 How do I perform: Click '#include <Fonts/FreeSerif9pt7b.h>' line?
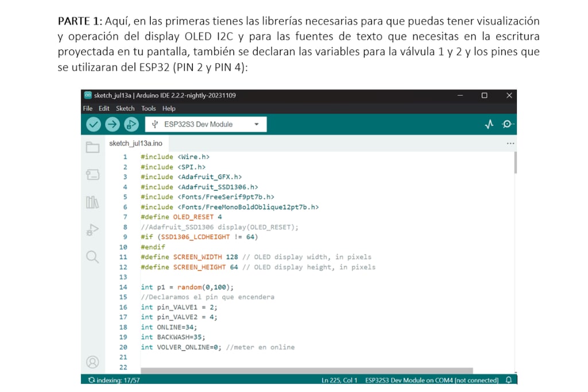207,197
